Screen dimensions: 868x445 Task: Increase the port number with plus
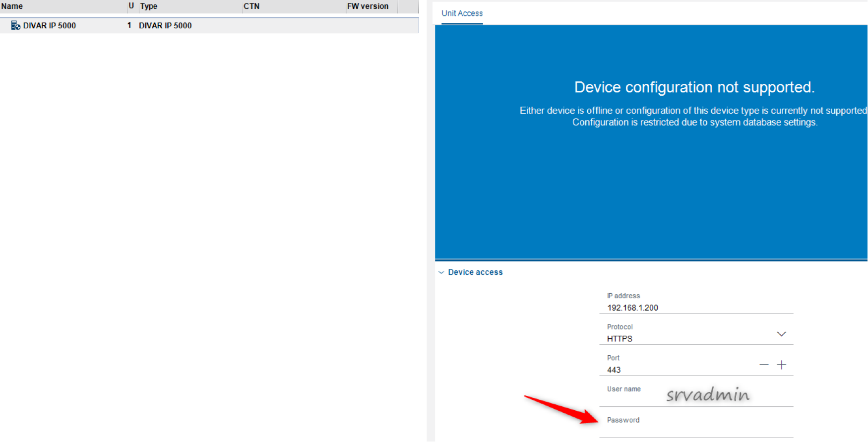[x=782, y=365]
